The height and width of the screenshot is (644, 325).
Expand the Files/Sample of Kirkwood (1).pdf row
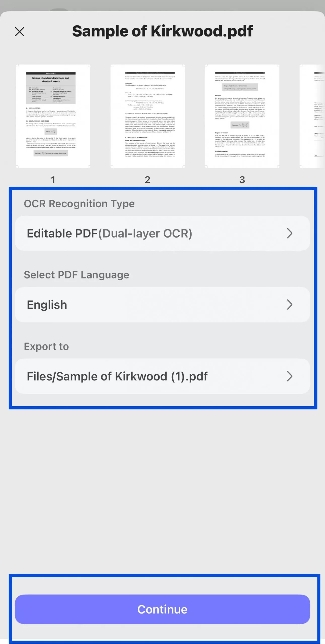289,376
